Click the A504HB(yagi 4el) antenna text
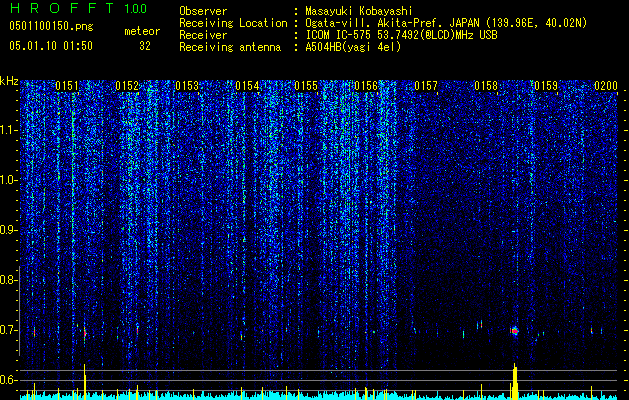The image size is (629, 400). (353, 47)
